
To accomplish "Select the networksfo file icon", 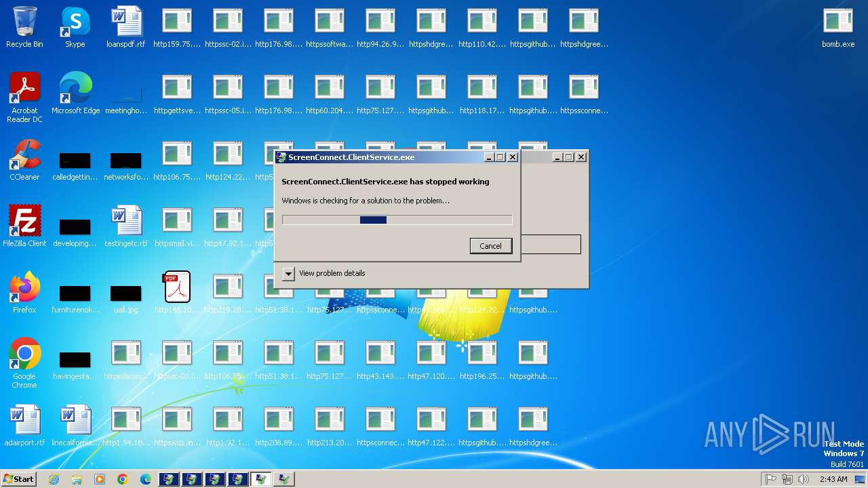I will [x=126, y=165].
